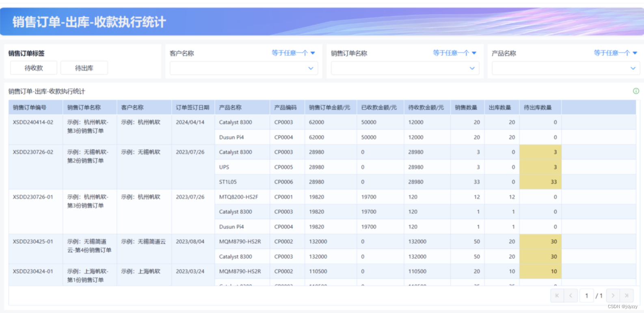
Task: Click customer cell 示例: 上海帆软
Action: 140,271
